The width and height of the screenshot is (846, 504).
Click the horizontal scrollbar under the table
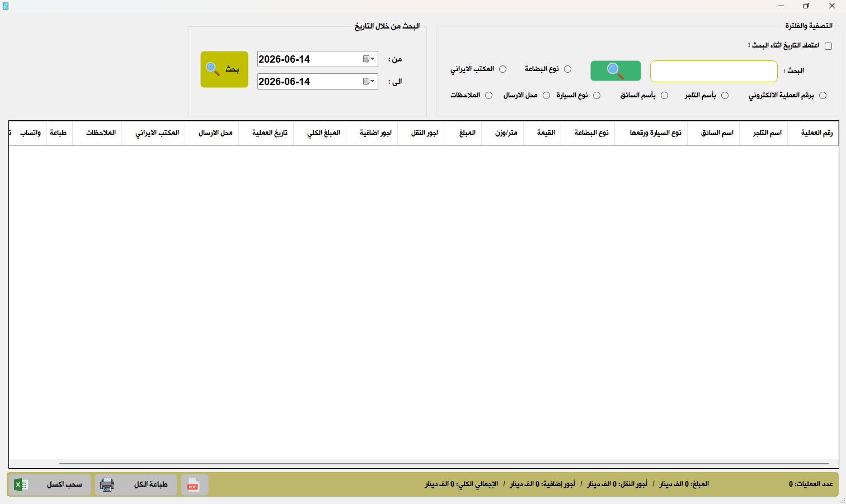(444, 464)
